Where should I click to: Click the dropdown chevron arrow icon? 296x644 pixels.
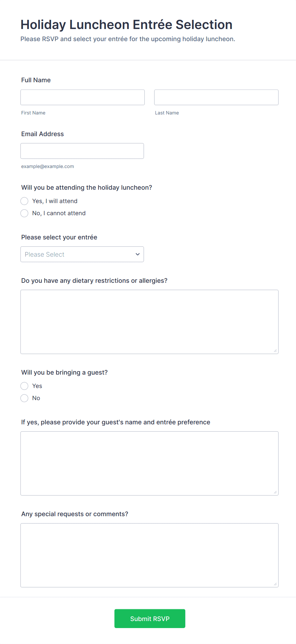[x=137, y=254]
